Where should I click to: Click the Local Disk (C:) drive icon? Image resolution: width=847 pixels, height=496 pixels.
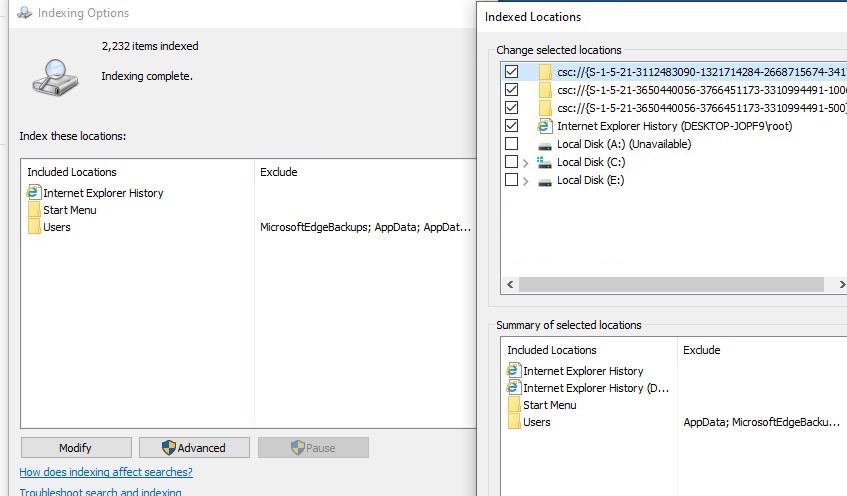pyautogui.click(x=545, y=162)
